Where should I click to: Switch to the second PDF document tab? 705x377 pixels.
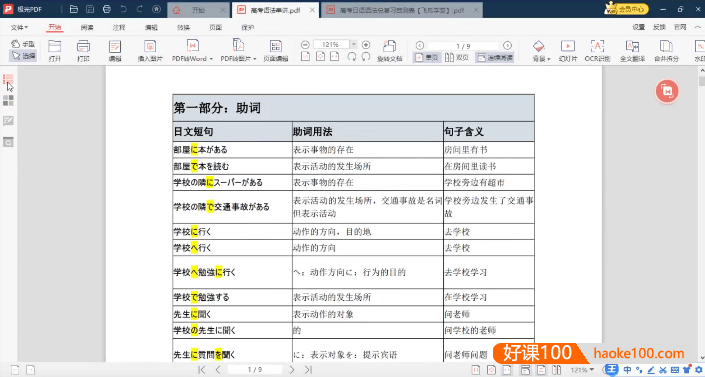(x=402, y=10)
